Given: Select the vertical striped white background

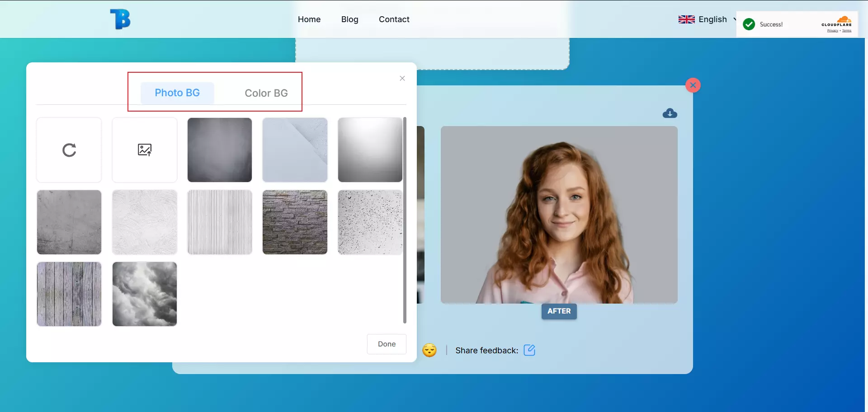Looking at the screenshot, I should click(220, 222).
